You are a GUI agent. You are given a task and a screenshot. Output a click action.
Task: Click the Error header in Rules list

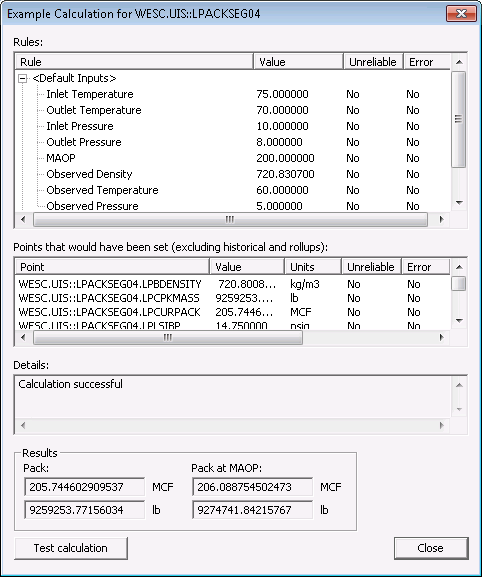427,61
